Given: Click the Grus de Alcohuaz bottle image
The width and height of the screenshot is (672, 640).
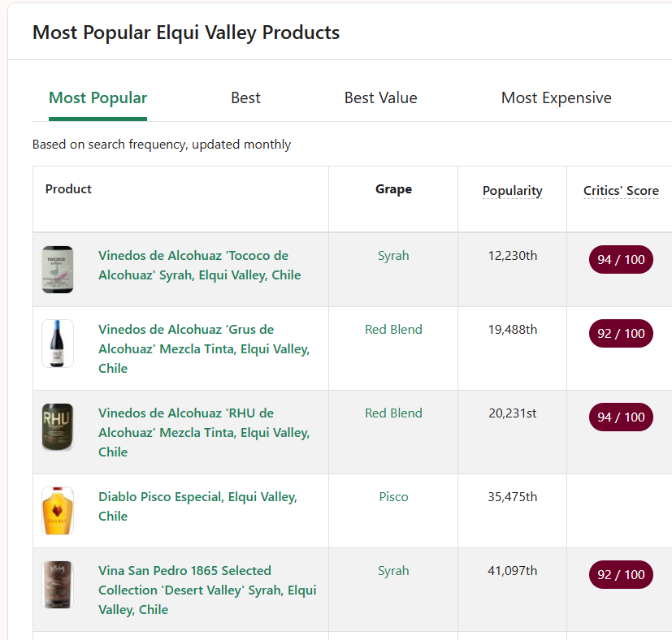Looking at the screenshot, I should tap(58, 344).
